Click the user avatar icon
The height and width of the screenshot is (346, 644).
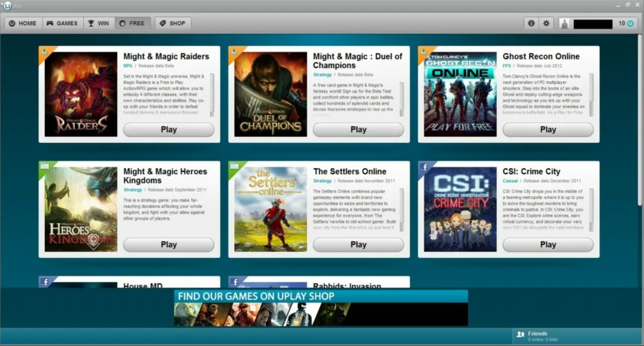[564, 24]
